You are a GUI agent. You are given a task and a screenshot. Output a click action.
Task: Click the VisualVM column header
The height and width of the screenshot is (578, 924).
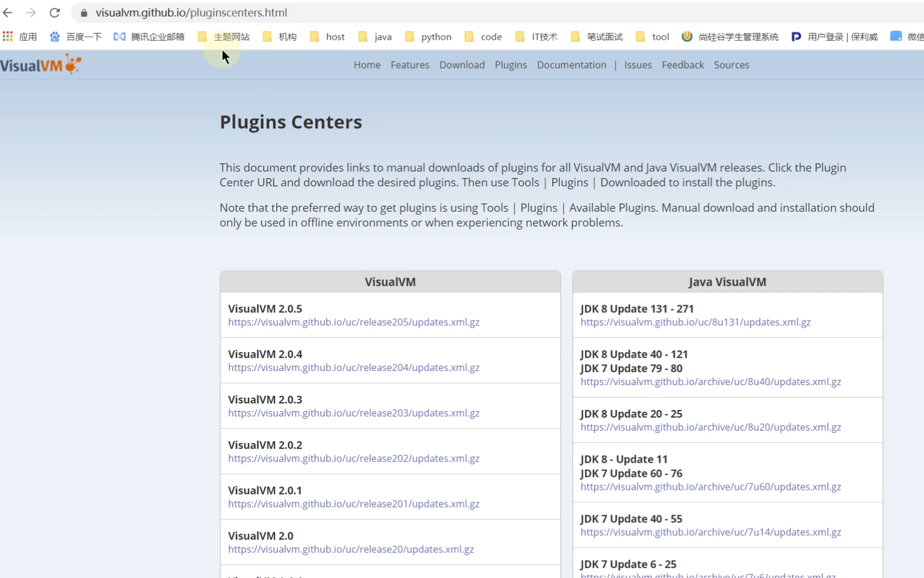[390, 282]
